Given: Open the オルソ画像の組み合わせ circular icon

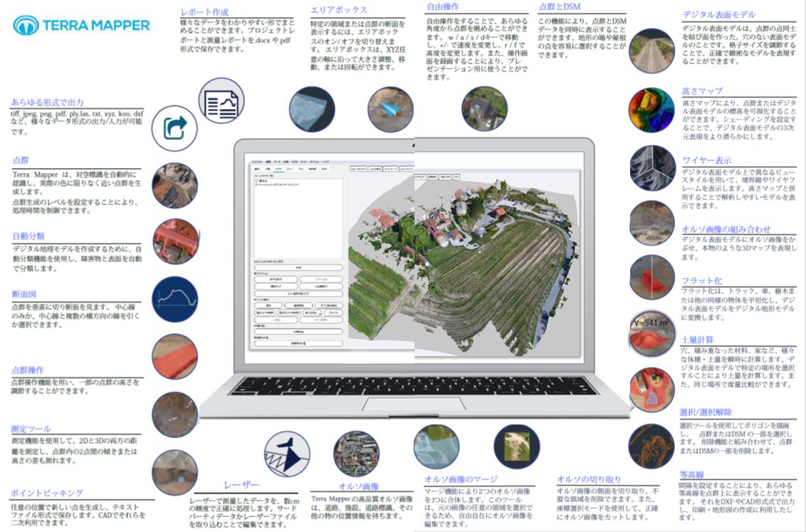Looking at the screenshot, I should click(x=651, y=223).
